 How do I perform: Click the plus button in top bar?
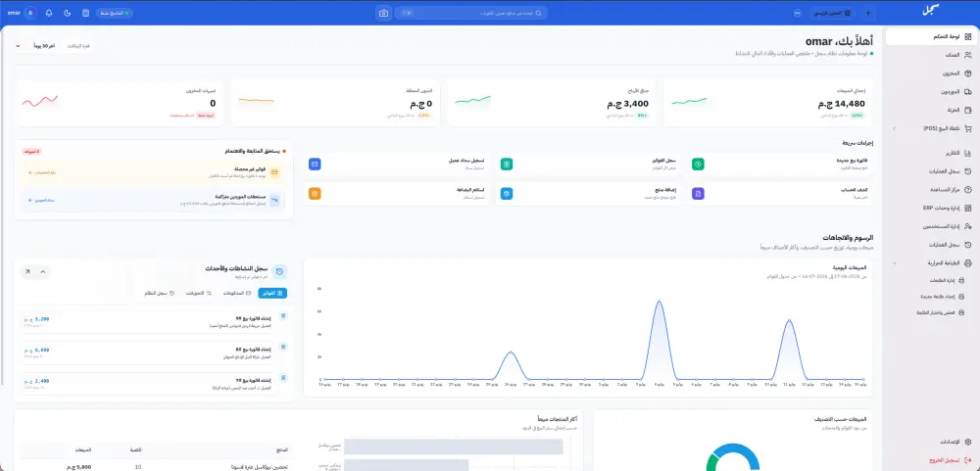[x=867, y=13]
